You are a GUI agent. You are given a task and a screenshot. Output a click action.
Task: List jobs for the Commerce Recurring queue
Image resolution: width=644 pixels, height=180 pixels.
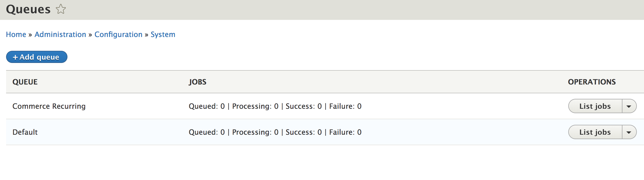pos(595,106)
